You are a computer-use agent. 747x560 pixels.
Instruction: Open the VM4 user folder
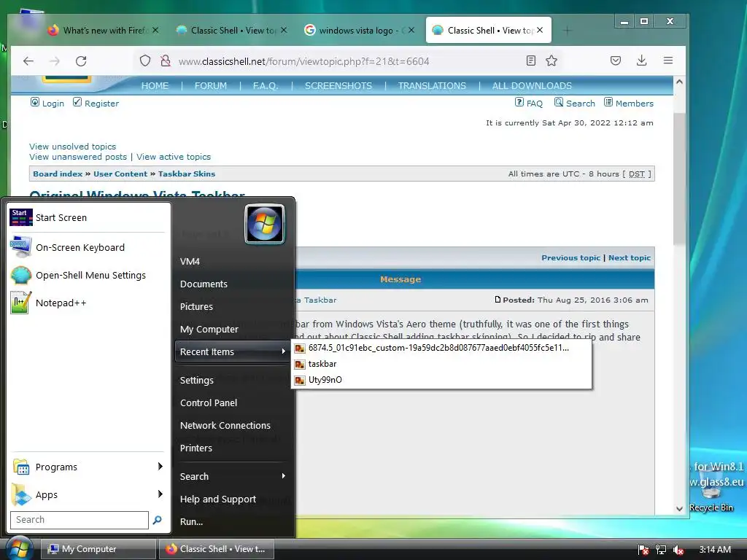click(x=233, y=262)
